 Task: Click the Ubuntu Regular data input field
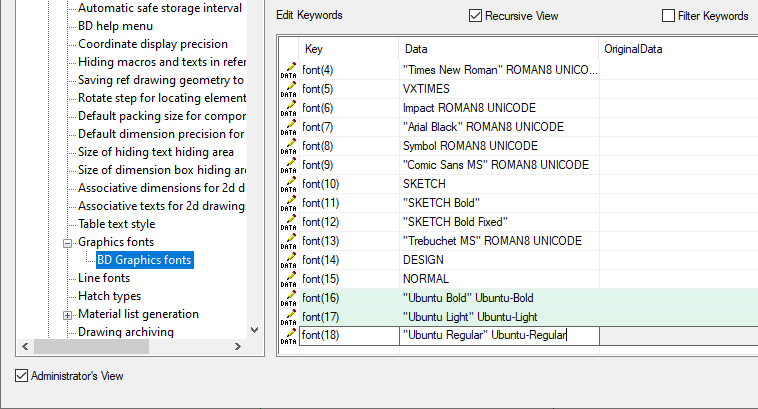[x=498, y=335]
